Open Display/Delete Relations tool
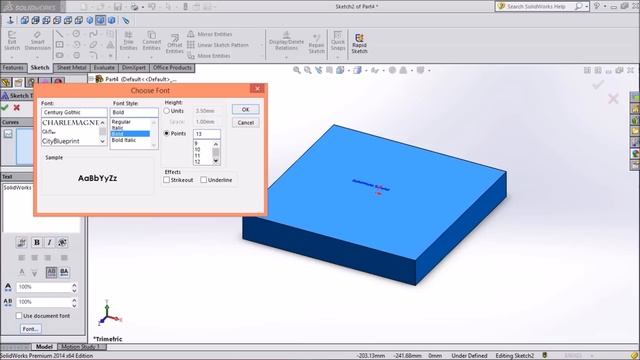This screenshot has height=360, width=640. coord(287,41)
